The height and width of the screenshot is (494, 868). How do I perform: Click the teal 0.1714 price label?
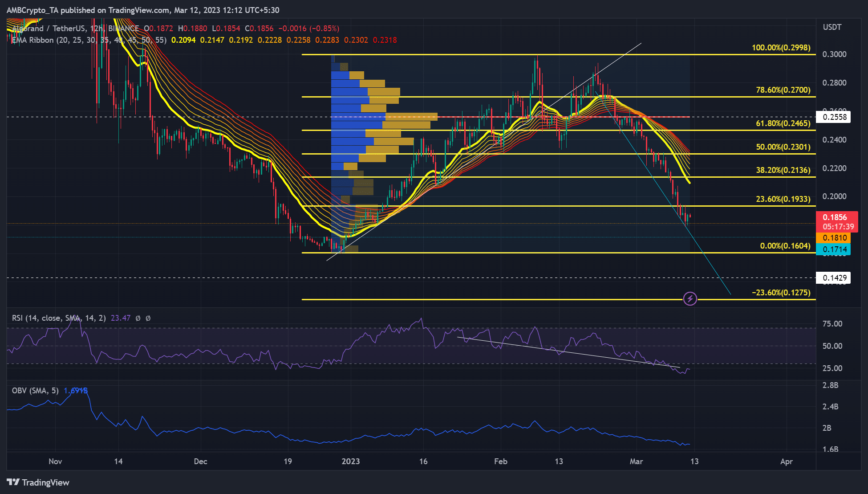[x=834, y=250]
